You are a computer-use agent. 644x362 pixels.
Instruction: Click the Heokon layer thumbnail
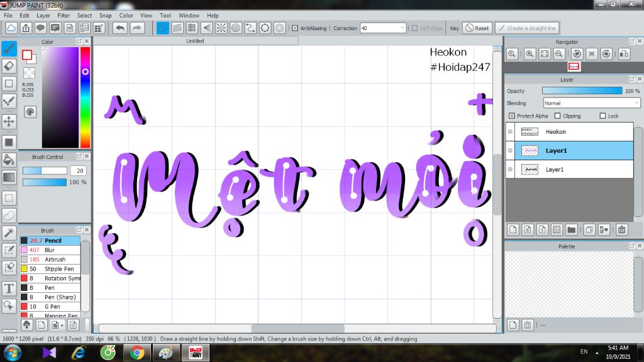point(530,132)
